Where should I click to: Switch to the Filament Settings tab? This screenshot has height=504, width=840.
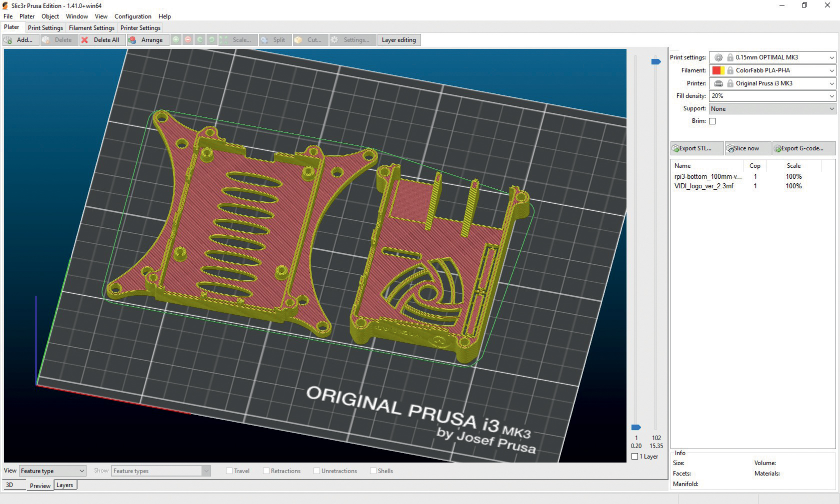coord(91,28)
